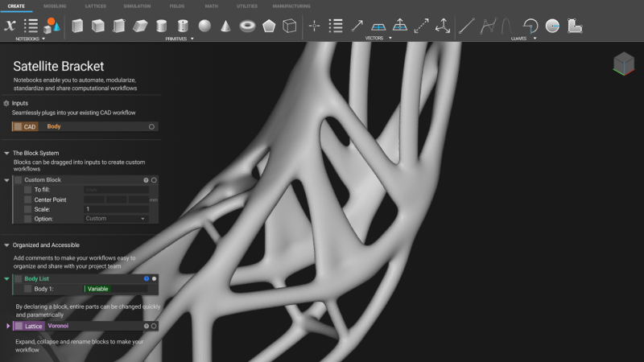Select the cylinder primitive tool

click(x=162, y=27)
